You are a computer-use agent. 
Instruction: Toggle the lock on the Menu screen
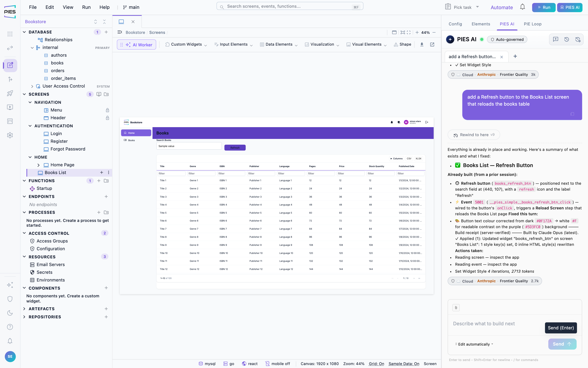coord(107,110)
